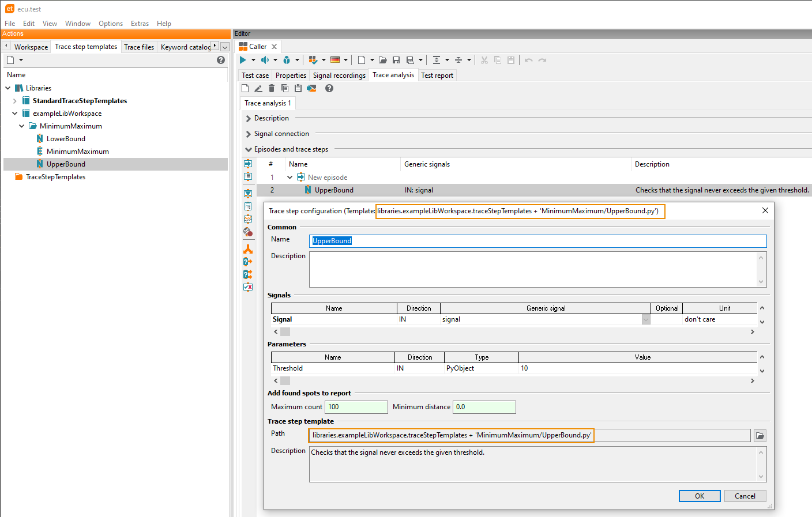
Task: Click the check/cross verdict icon in the side toolbar
Action: coord(248,287)
